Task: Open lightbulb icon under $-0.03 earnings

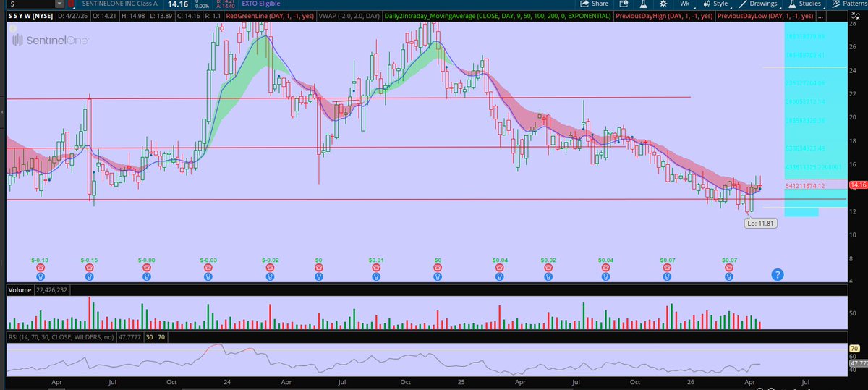Action: [208, 275]
